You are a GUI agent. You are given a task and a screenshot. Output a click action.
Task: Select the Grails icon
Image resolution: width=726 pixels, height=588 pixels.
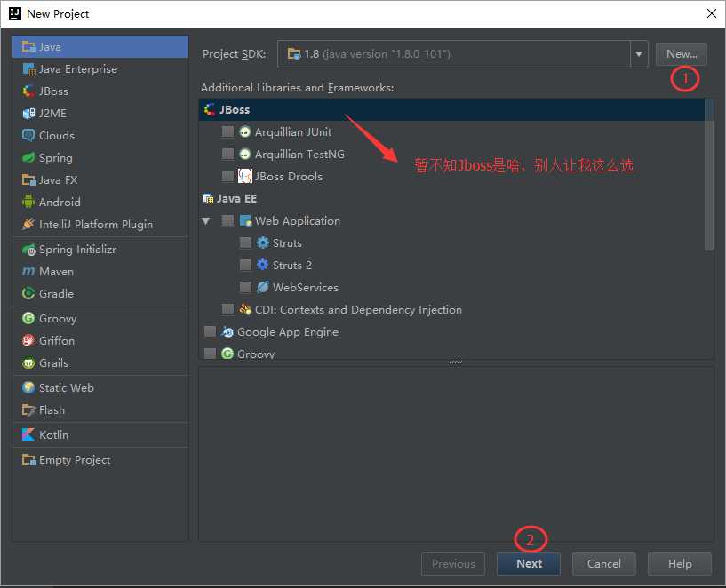point(28,362)
